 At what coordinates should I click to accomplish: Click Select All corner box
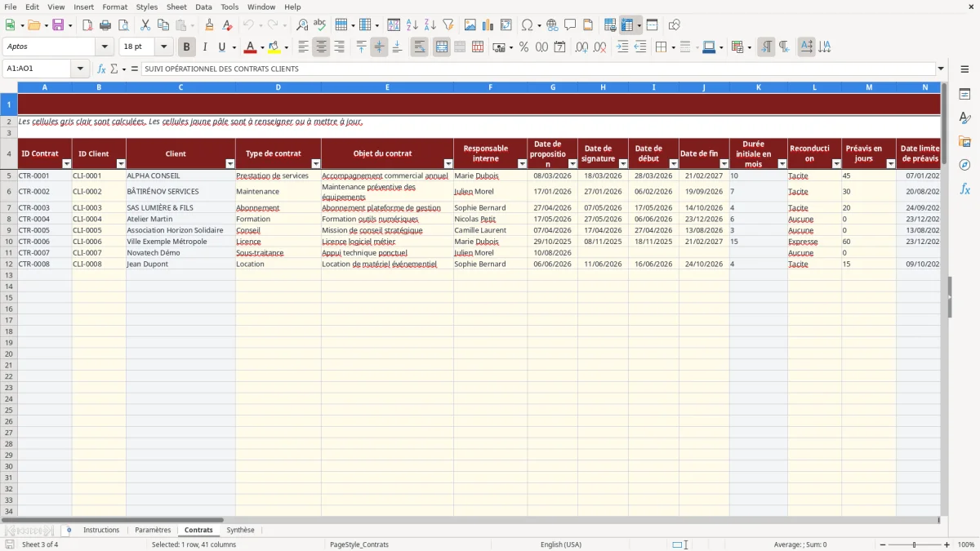[9, 87]
